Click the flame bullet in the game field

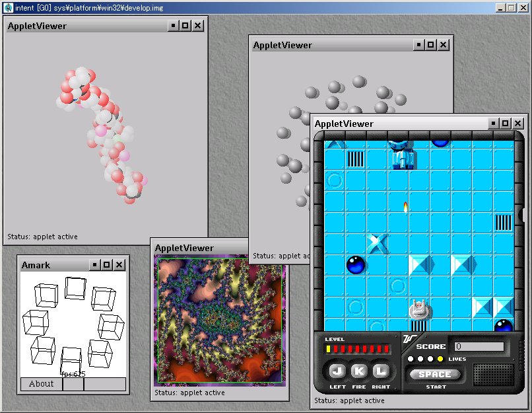[405, 207]
